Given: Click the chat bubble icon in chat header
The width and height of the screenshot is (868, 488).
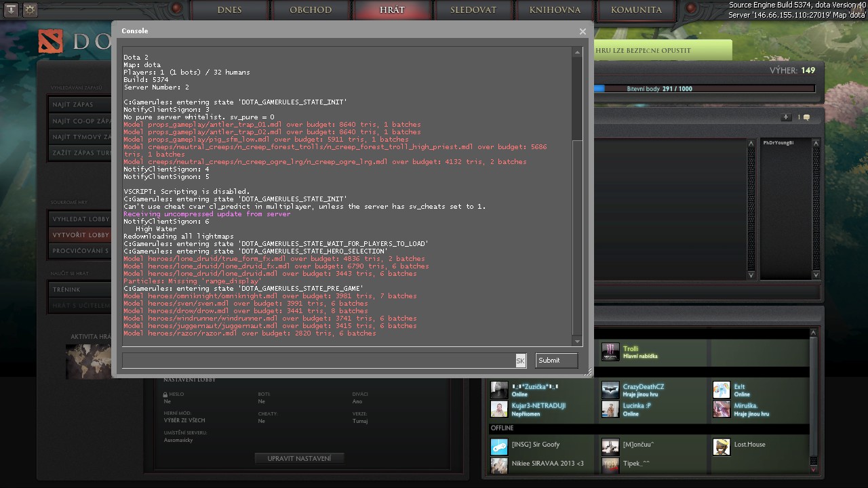Looking at the screenshot, I should point(806,117).
